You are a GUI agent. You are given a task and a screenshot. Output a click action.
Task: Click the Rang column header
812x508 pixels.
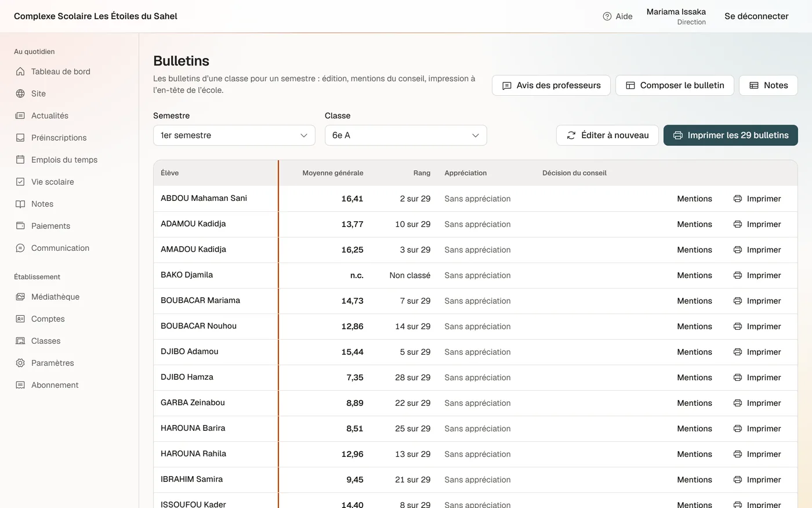click(x=422, y=173)
